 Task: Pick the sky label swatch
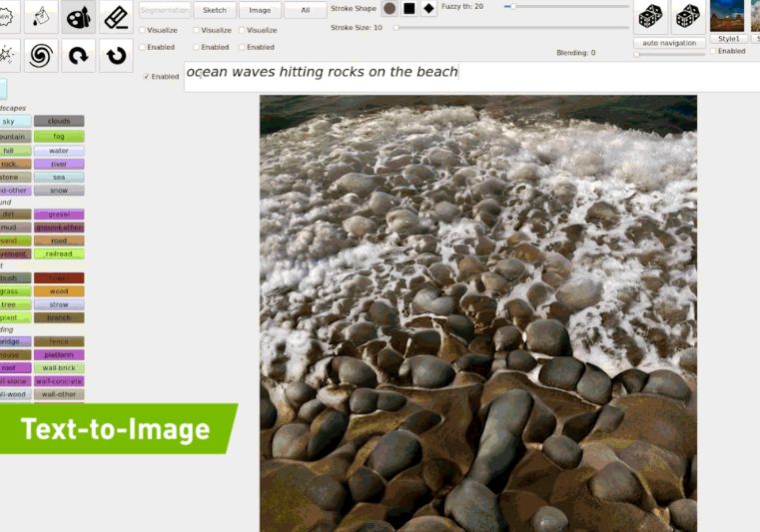[15, 121]
